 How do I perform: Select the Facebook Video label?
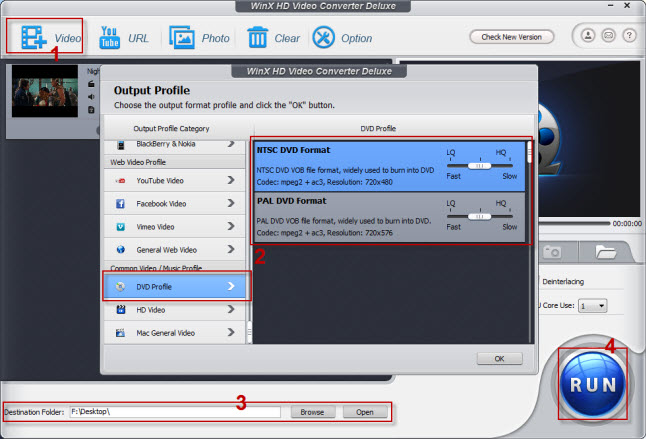[x=161, y=204]
